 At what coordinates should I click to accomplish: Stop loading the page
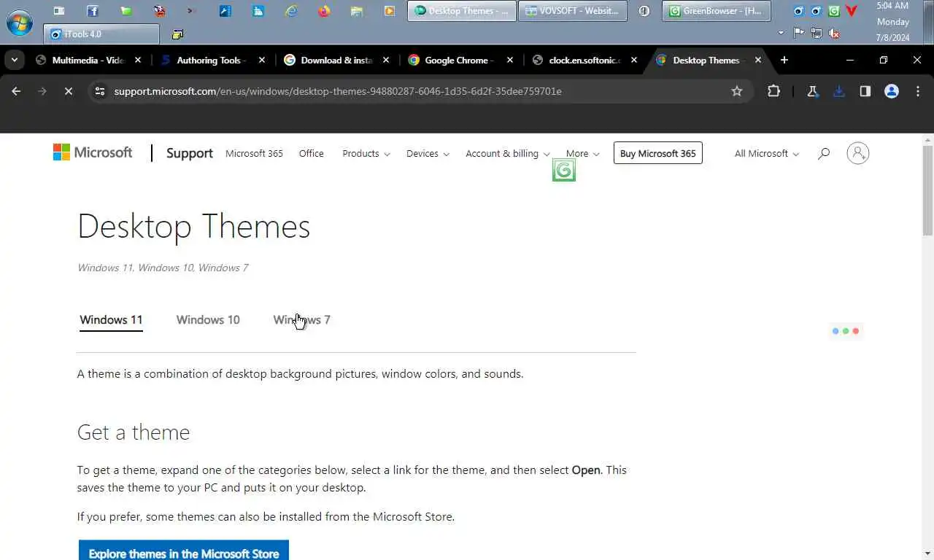68,91
